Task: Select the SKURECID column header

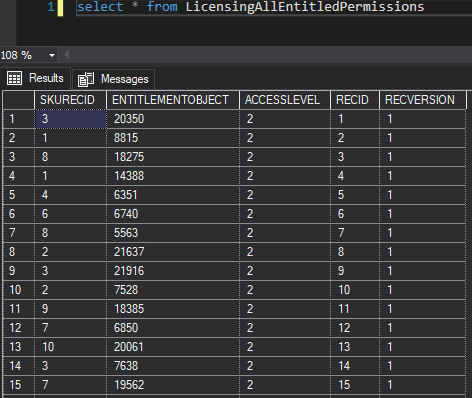Action: click(70, 100)
